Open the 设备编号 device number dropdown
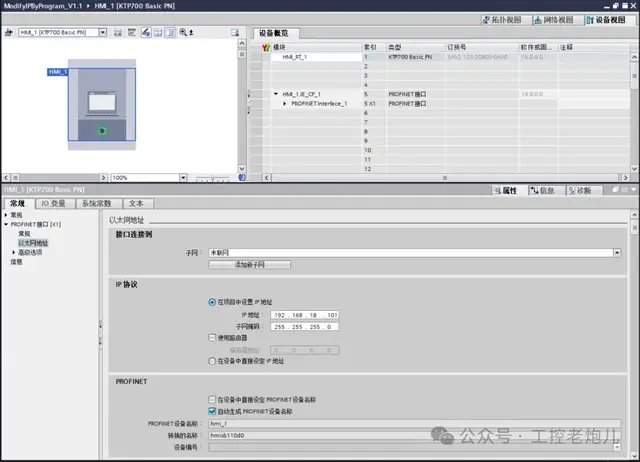The height and width of the screenshot is (462, 640). pyautogui.click(x=617, y=447)
